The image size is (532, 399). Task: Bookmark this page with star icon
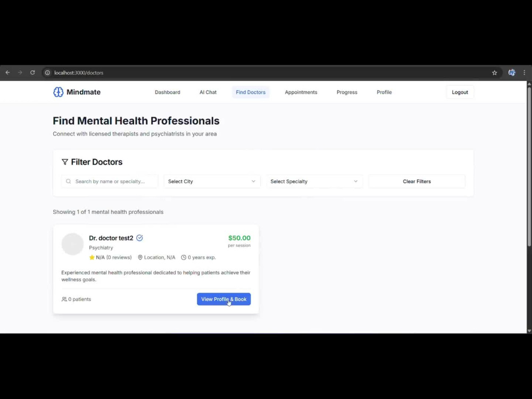[494, 72]
